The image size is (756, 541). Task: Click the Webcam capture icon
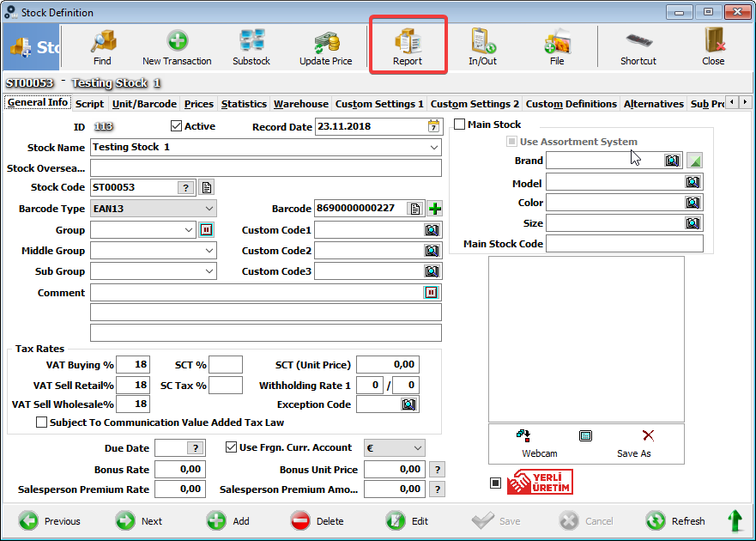pos(523,435)
